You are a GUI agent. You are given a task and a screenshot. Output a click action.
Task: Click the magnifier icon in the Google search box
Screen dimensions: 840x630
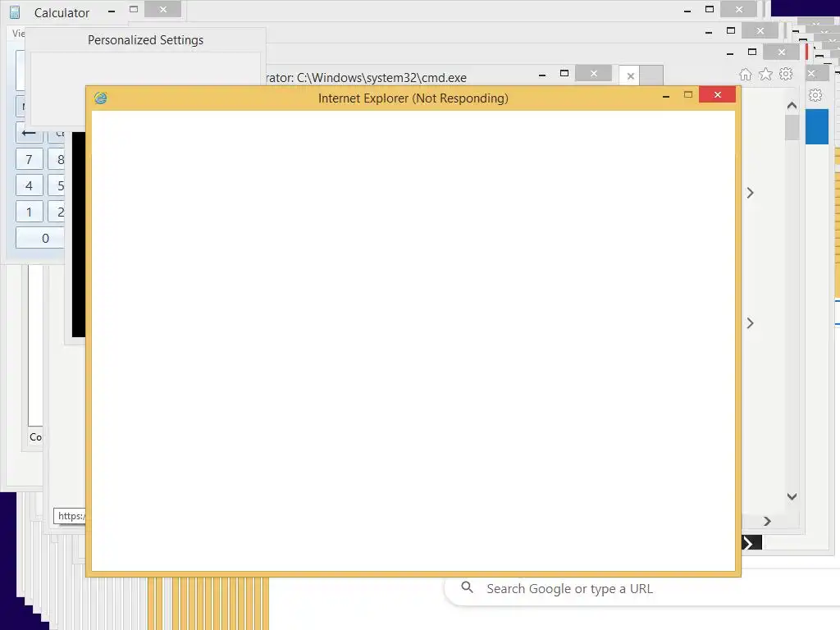(467, 587)
